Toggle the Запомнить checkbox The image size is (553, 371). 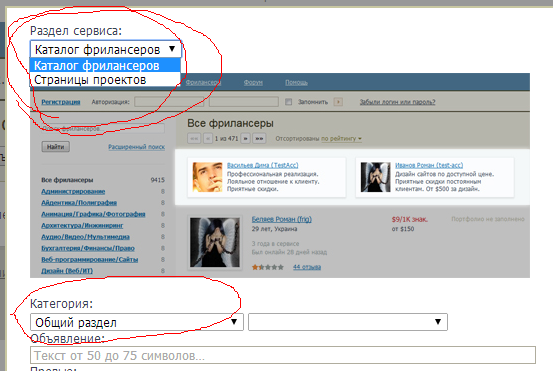(288, 102)
